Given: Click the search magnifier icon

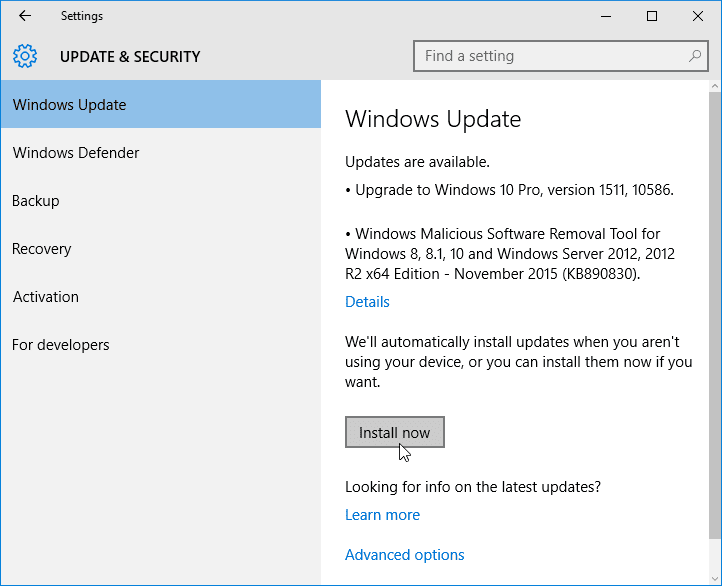Looking at the screenshot, I should pyautogui.click(x=694, y=56).
